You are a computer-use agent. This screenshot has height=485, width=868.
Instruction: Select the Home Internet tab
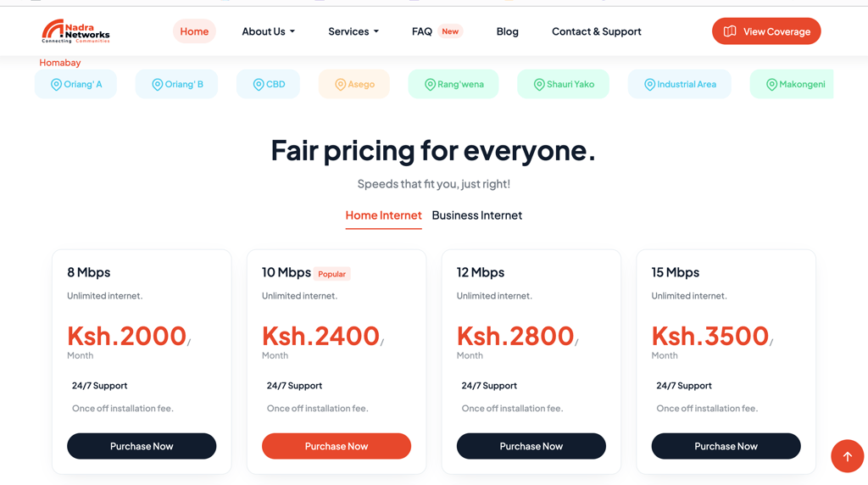coord(384,215)
